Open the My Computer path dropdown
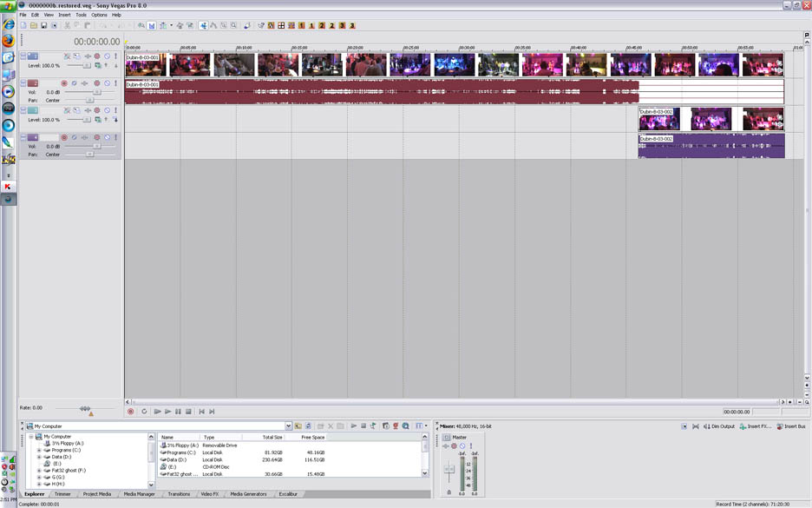 (287, 426)
